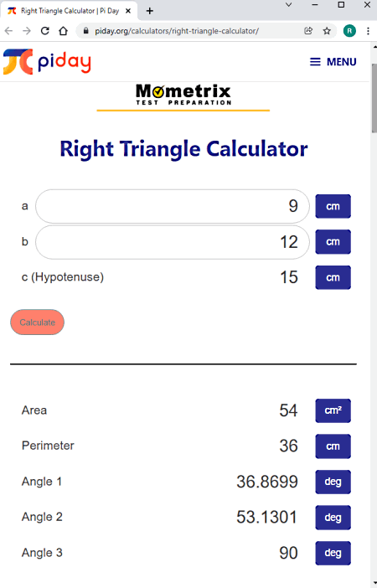This screenshot has height=588, width=377.
Task: Open the Chrome profile avatar
Action: pyautogui.click(x=349, y=31)
